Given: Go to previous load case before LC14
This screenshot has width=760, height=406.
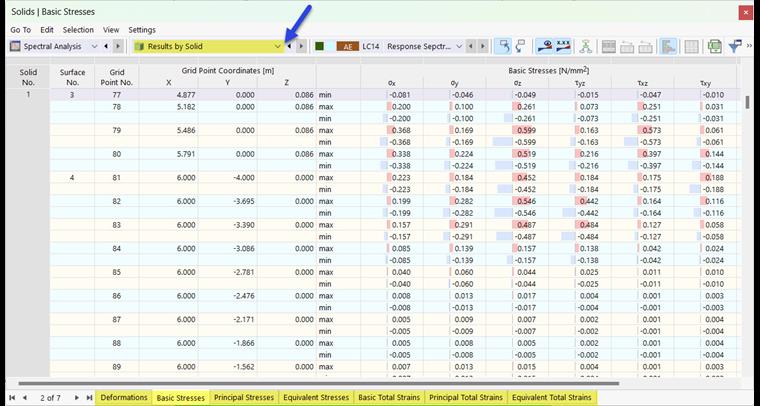Looking at the screenshot, I should (x=470, y=47).
